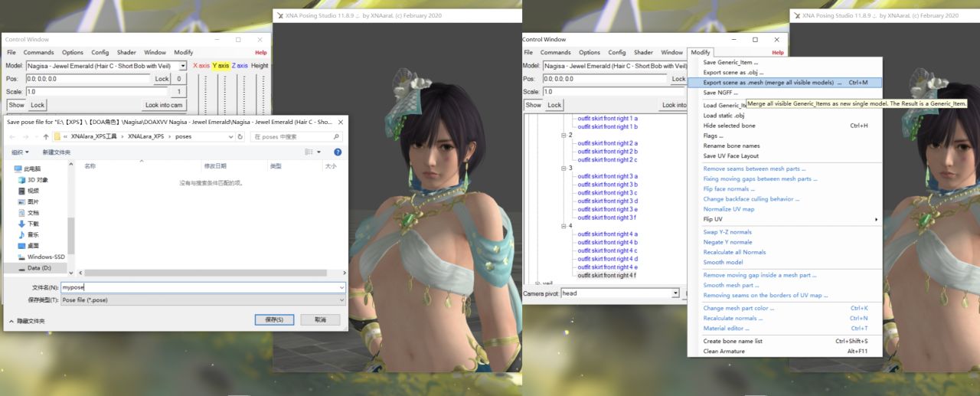Toggle Show button beside the open Modify menu
The image size is (980, 396).
pos(533,105)
